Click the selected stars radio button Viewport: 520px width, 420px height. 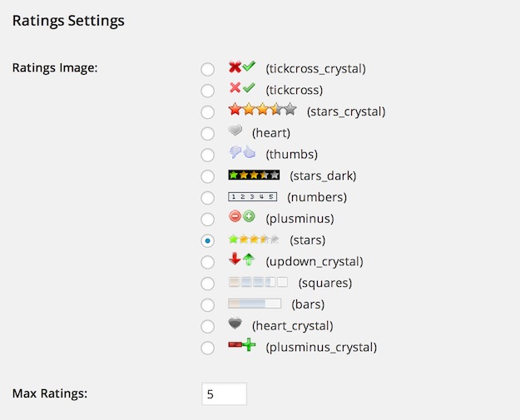(x=208, y=240)
